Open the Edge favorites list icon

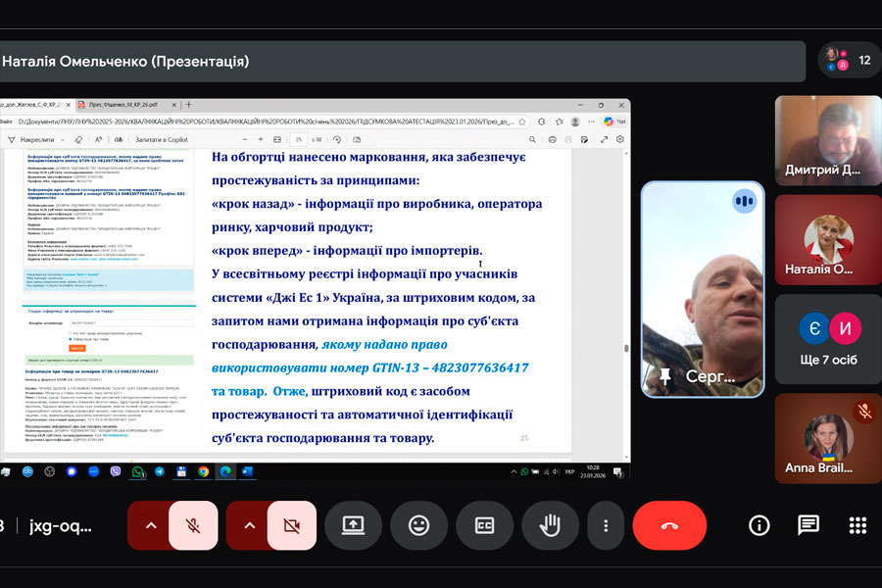click(x=560, y=122)
